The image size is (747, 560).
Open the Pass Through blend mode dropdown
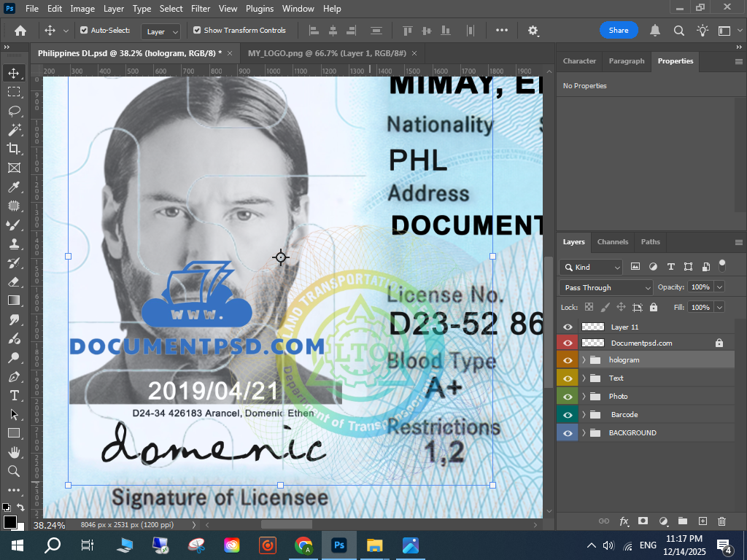pos(605,287)
